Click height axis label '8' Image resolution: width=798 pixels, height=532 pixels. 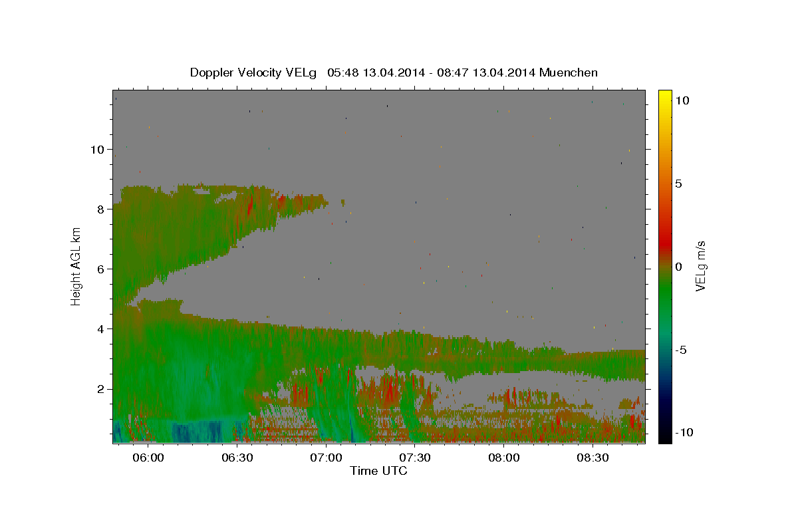(x=101, y=209)
